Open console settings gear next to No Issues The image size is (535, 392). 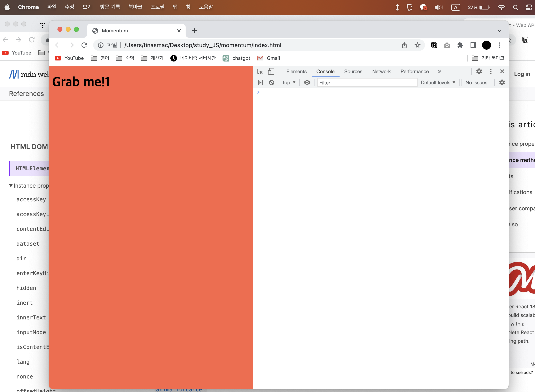click(x=502, y=83)
